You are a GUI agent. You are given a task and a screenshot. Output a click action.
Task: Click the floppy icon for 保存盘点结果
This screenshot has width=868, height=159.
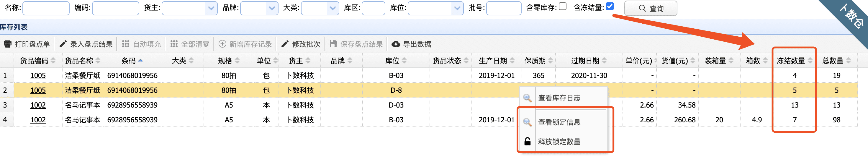click(x=333, y=44)
